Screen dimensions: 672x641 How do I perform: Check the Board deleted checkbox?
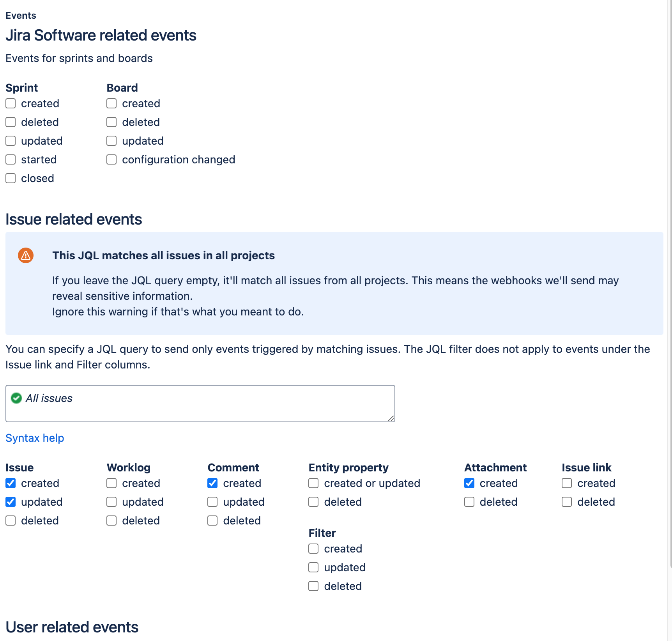[111, 122]
